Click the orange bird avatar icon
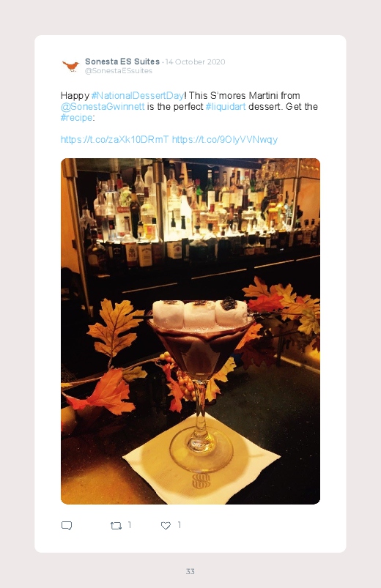This screenshot has width=381, height=588. (x=70, y=66)
